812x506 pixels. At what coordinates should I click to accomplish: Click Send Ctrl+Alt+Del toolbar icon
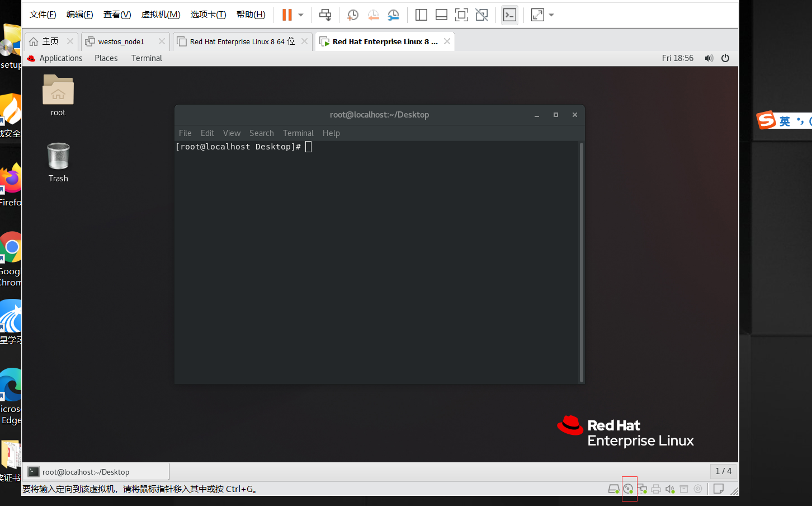coord(325,15)
